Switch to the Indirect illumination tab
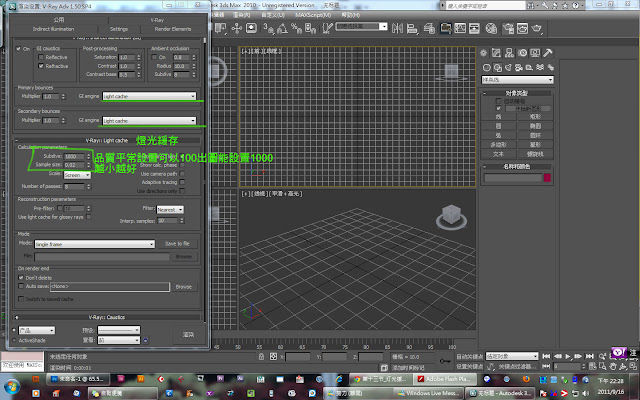This screenshot has width=640, height=400. tap(53, 29)
